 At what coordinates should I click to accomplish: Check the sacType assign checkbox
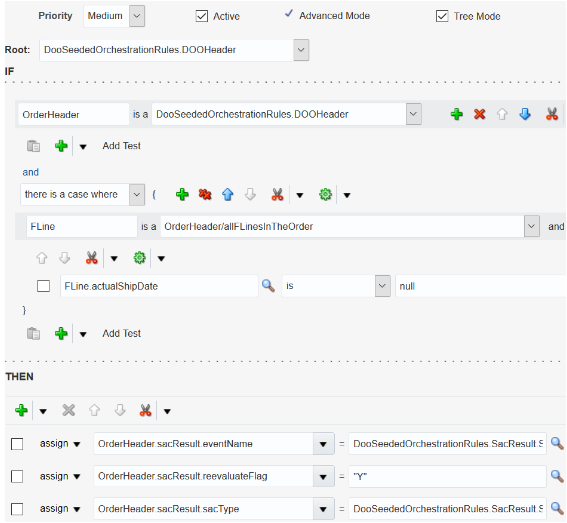17,509
